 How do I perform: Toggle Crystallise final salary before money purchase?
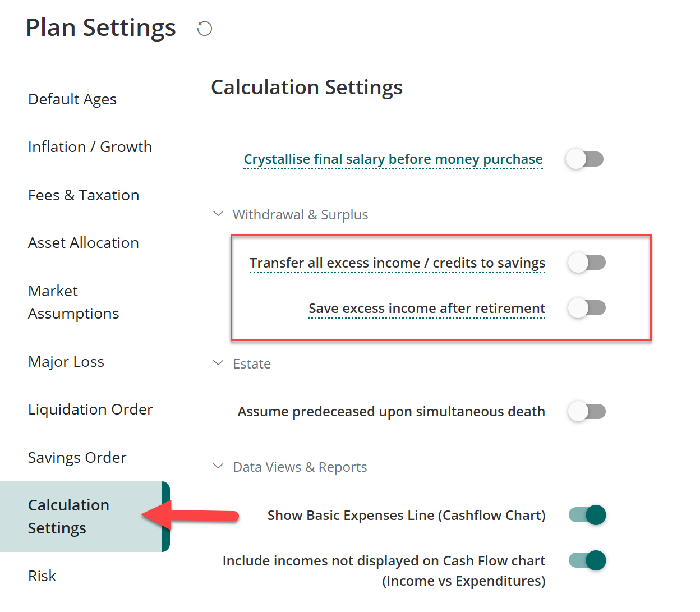[x=584, y=159]
